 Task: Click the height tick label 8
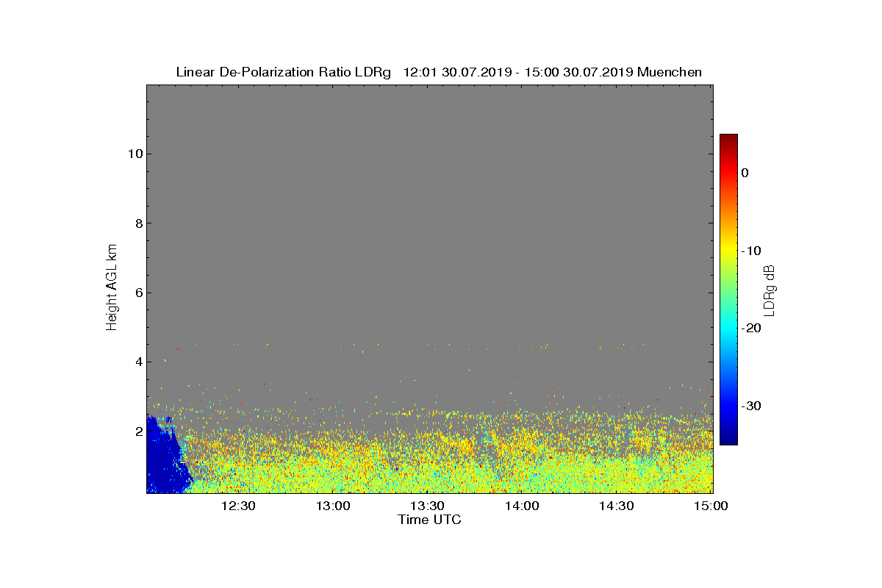click(x=137, y=223)
